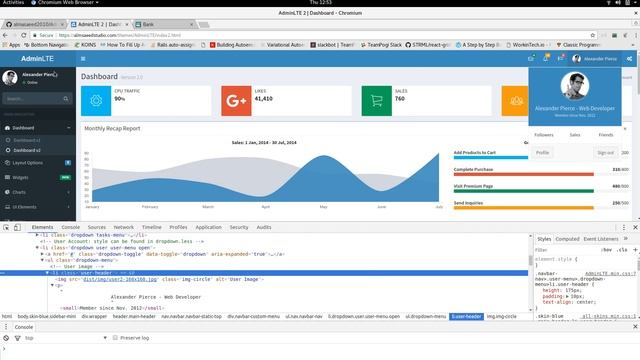Click Profile button in user dropdown
This screenshot has width=640, height=360.
click(542, 153)
